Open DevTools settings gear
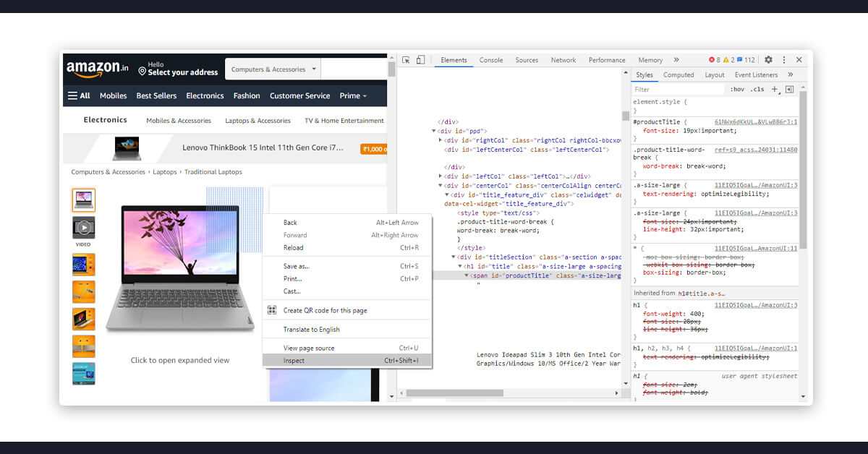Screen dimensions: 868x454 tap(768, 60)
